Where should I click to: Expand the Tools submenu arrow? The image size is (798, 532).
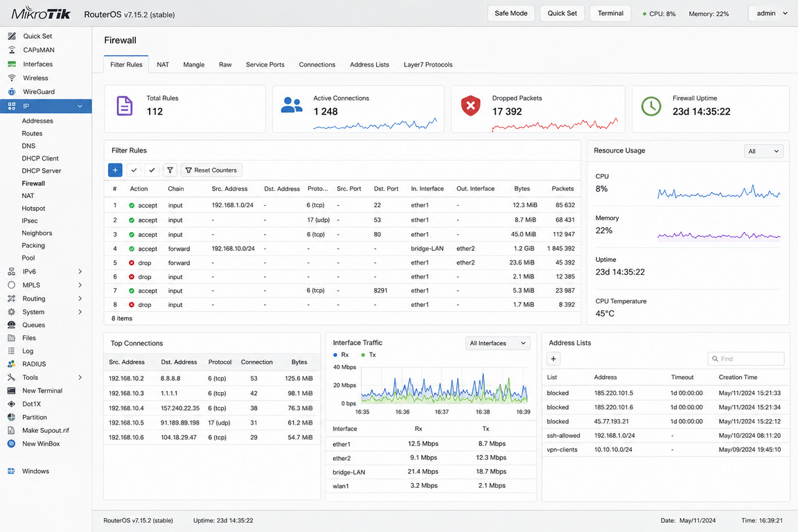80,378
